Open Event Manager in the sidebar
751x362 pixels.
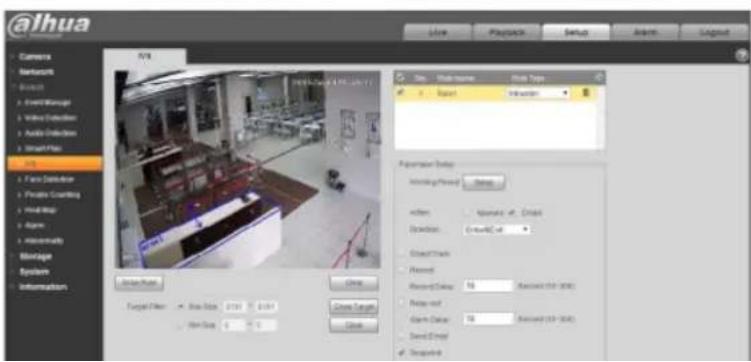47,102
